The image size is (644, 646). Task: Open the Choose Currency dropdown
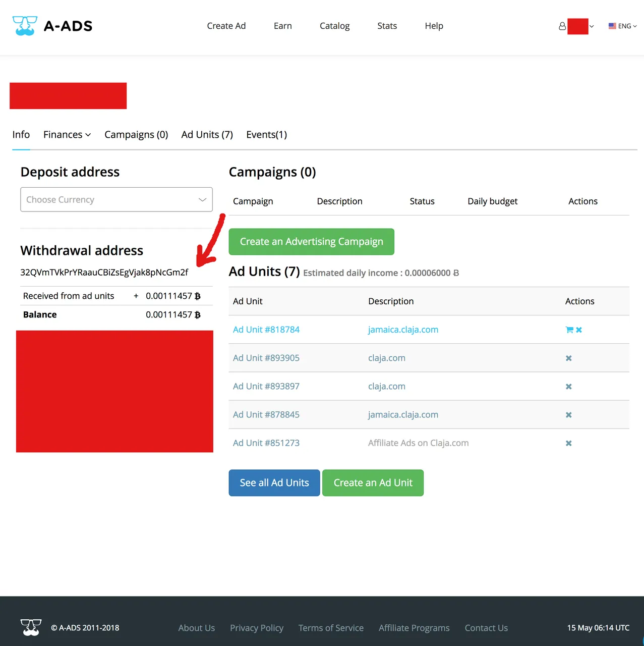point(116,199)
